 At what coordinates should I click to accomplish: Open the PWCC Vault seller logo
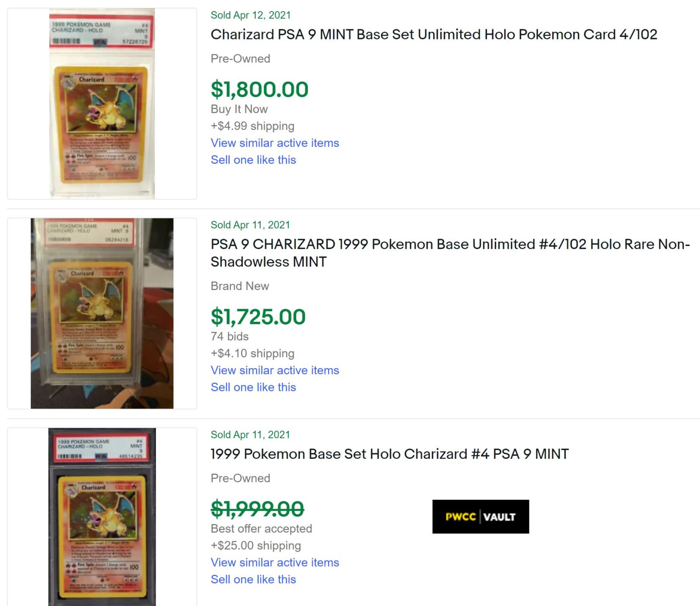tap(480, 516)
